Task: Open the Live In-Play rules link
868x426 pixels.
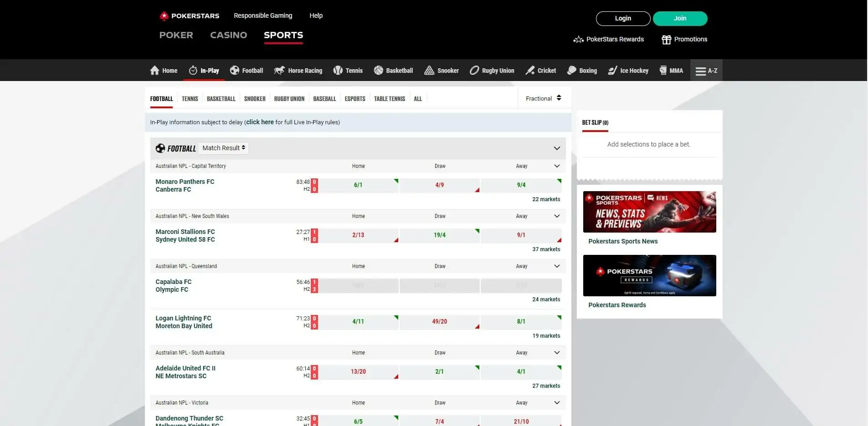Action: pyautogui.click(x=260, y=122)
